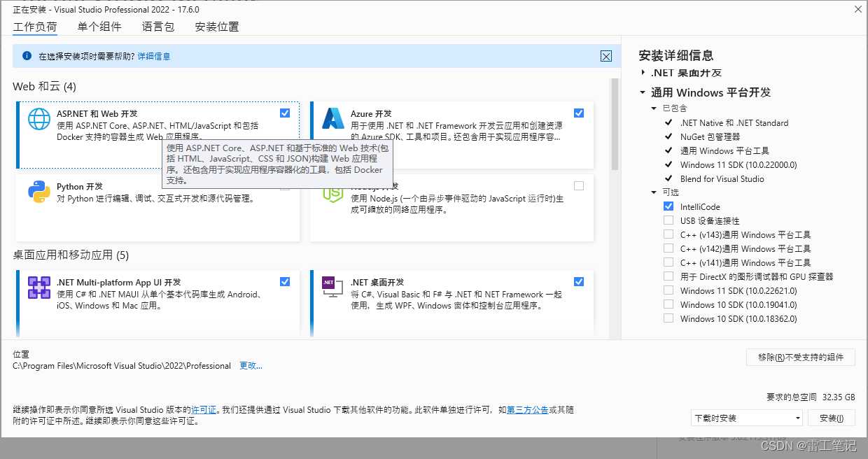Check the Node.js workload checkbox
The image size is (868, 459).
click(x=578, y=185)
